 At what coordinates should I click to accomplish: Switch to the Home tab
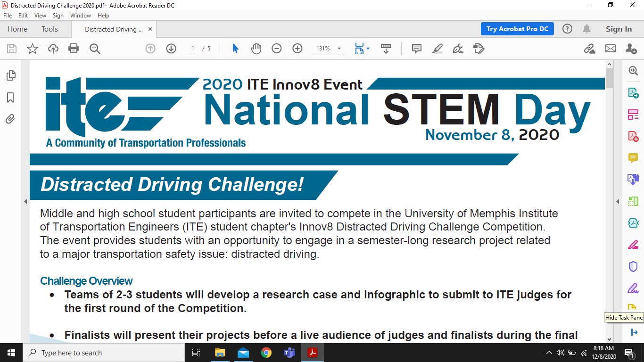pos(17,29)
